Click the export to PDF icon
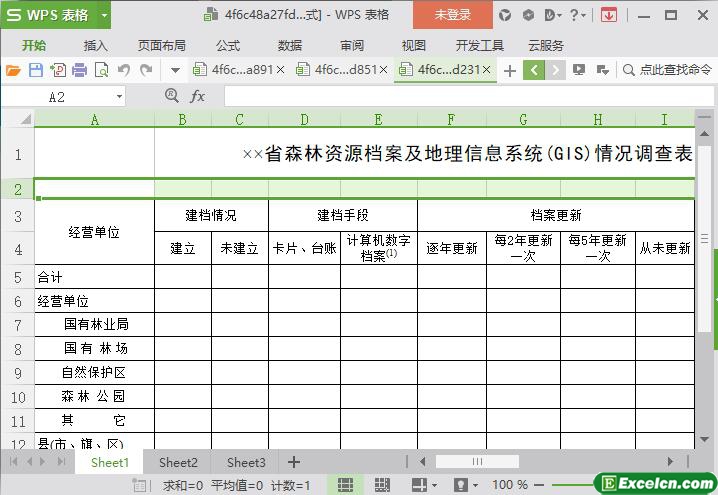This screenshot has height=495, width=718. 58,70
